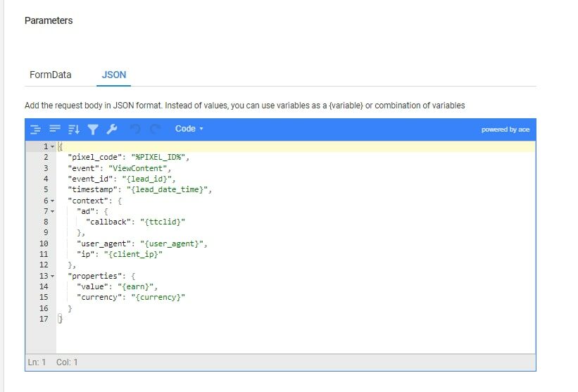Open the sort contents tool
The height and width of the screenshot is (392, 578).
74,129
